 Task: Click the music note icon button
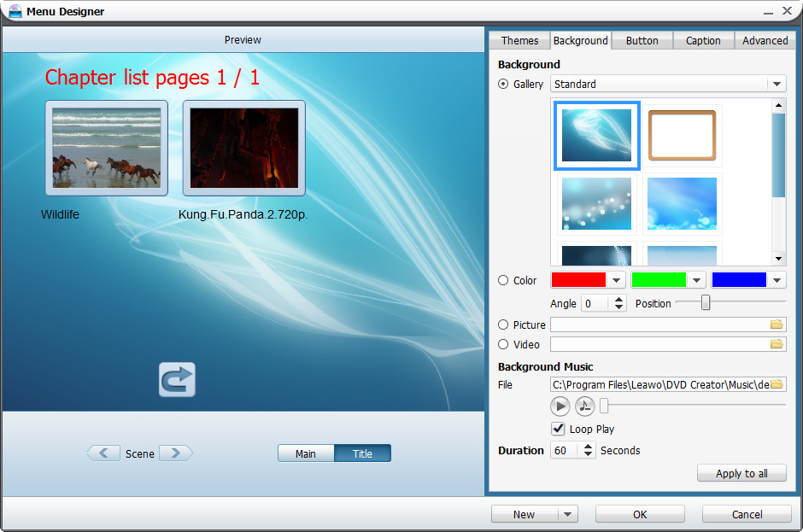pos(585,406)
